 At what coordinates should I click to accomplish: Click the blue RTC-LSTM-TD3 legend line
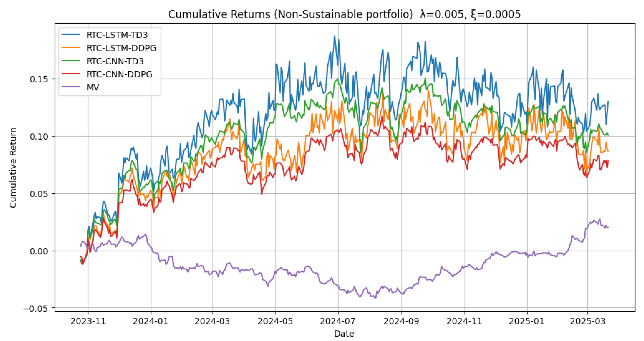[x=71, y=34]
